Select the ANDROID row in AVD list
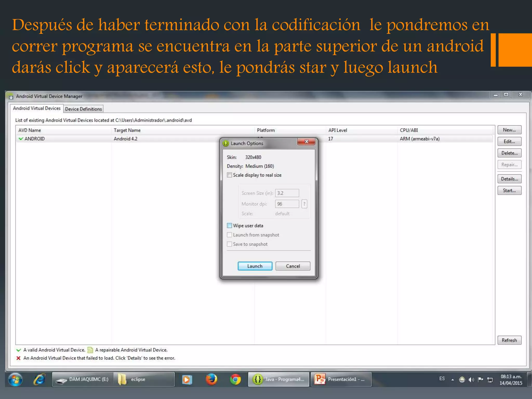The height and width of the screenshot is (399, 532). coord(254,139)
